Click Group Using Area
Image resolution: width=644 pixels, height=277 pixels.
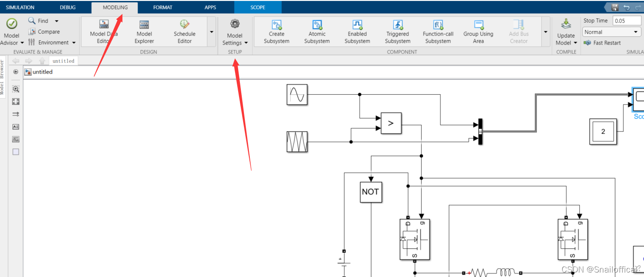click(x=479, y=31)
